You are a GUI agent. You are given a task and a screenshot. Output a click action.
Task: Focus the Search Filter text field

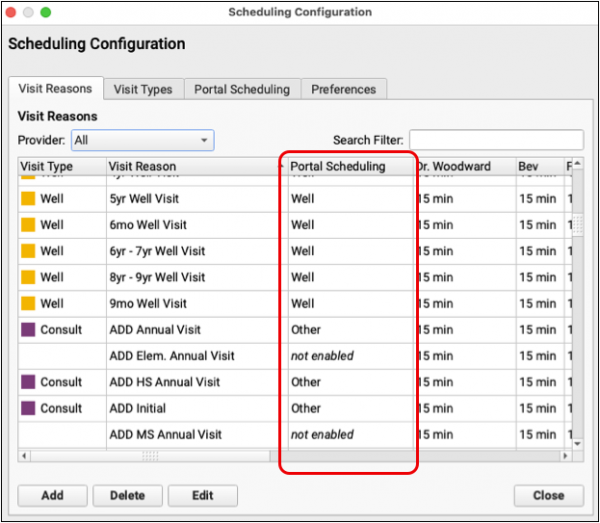tap(496, 140)
